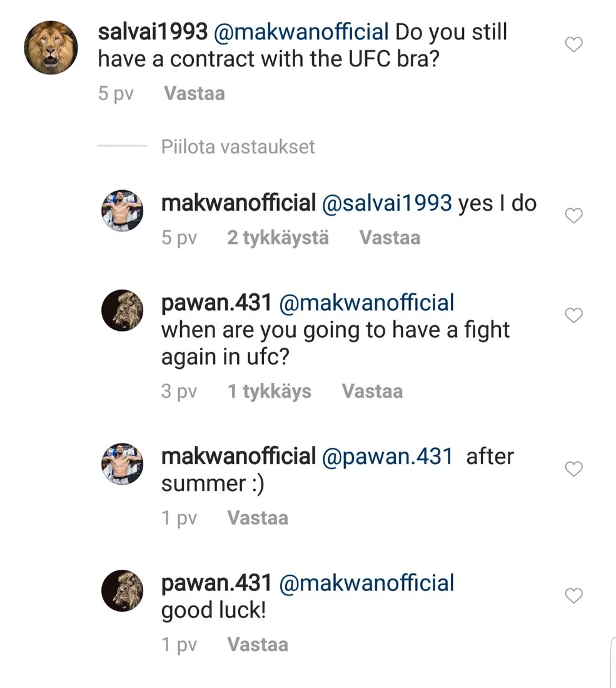Like makwanofficial's "after summer" reply
The height and width of the screenshot is (688, 616).
pyautogui.click(x=573, y=469)
